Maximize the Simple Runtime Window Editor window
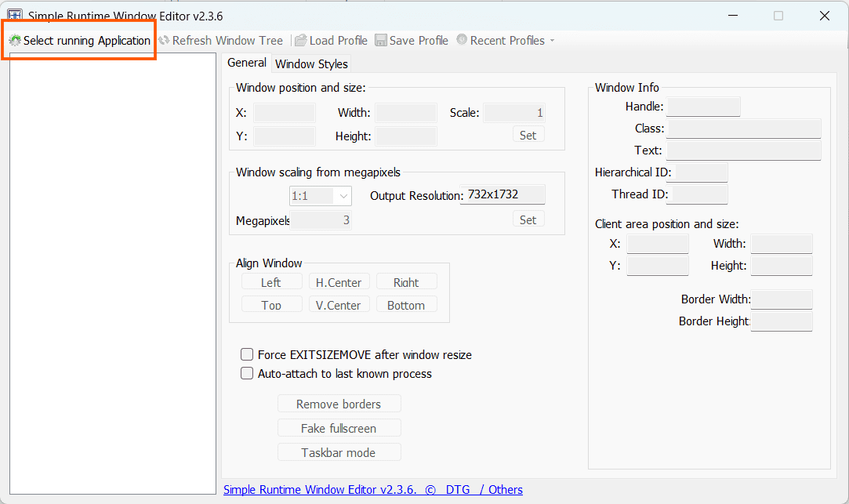 [x=778, y=16]
